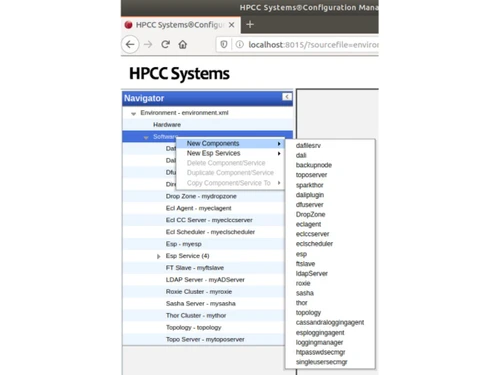Select LDAP Server - myADServer tree item
Screen dimensions: 500x375
(x=205, y=280)
